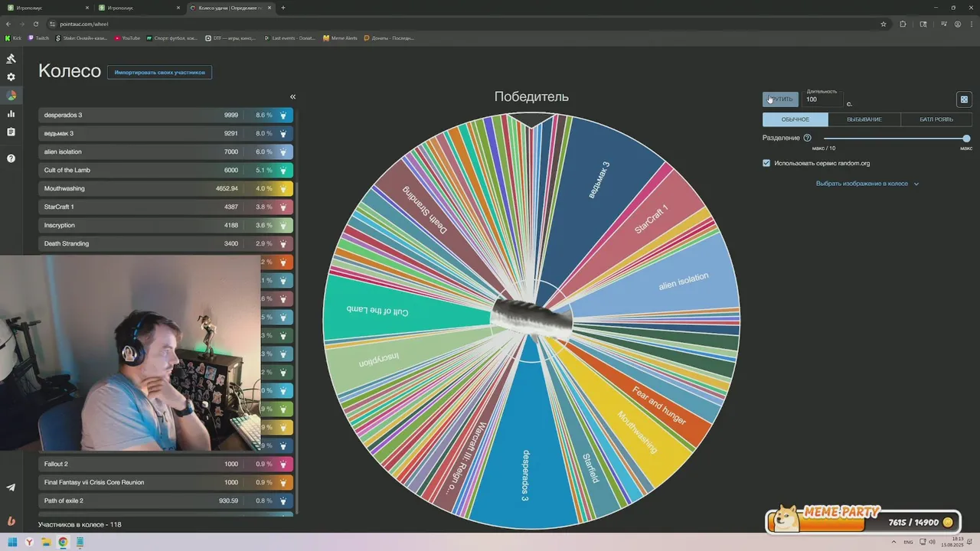
Task: Open Chrome icon on Windows taskbar
Action: [63, 542]
